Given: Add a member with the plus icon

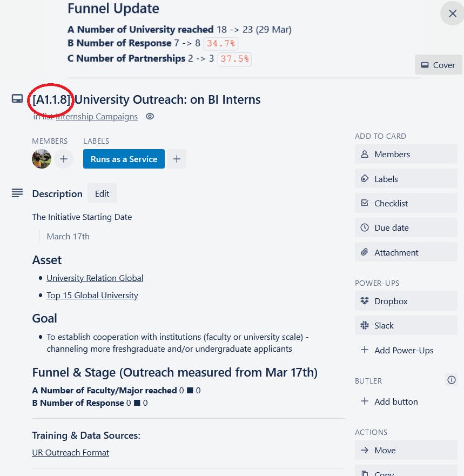Looking at the screenshot, I should (x=64, y=159).
